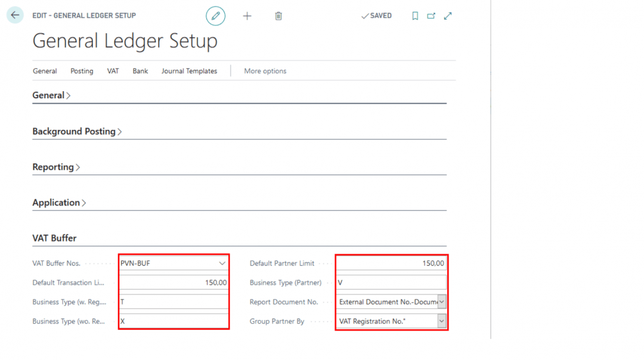Open page in new window icon
The image size is (644, 360).
pyautogui.click(x=431, y=16)
